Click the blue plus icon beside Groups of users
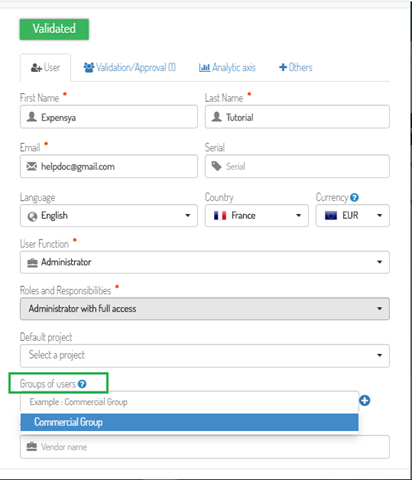The width and height of the screenshot is (412, 480). point(365,400)
